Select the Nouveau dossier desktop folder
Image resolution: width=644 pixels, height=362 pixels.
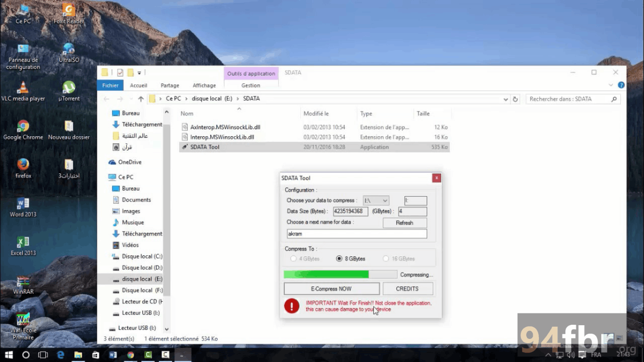(69, 130)
